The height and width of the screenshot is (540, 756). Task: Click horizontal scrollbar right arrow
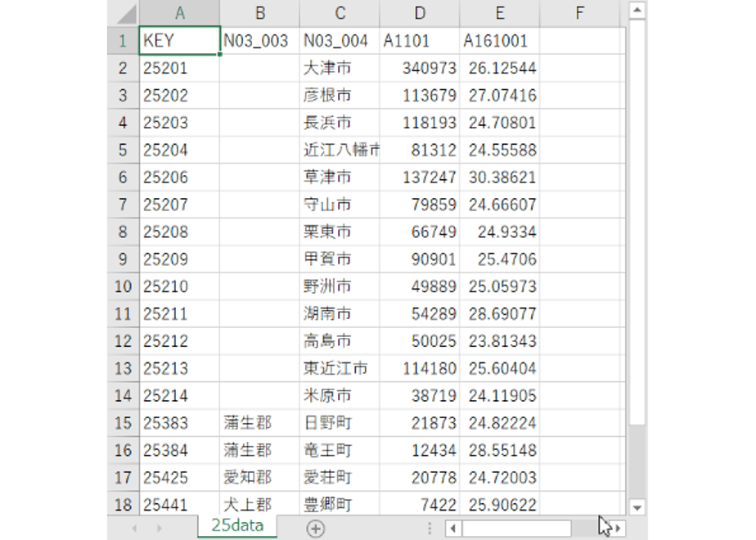pyautogui.click(x=618, y=528)
